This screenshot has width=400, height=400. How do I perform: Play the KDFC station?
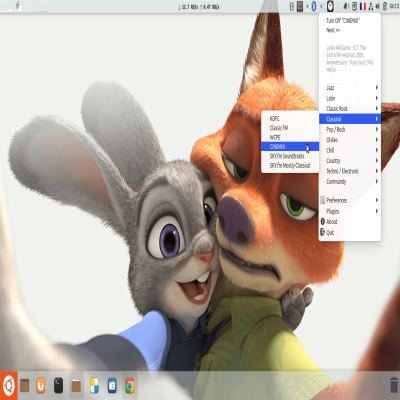tap(290, 119)
